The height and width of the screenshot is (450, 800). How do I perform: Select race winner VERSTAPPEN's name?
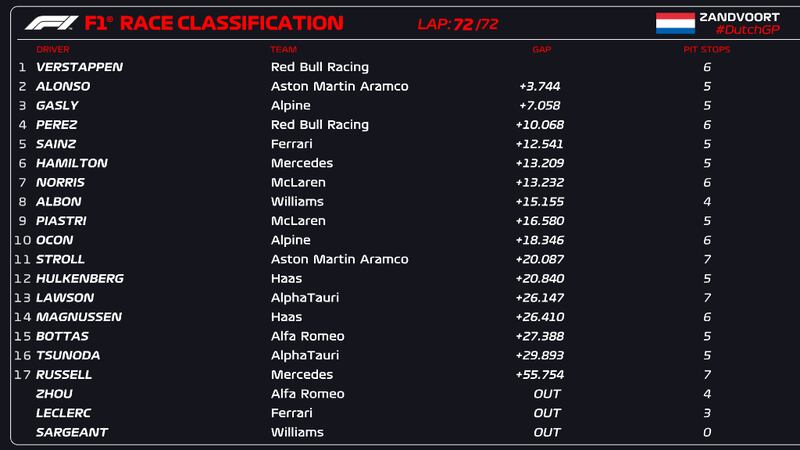click(79, 67)
